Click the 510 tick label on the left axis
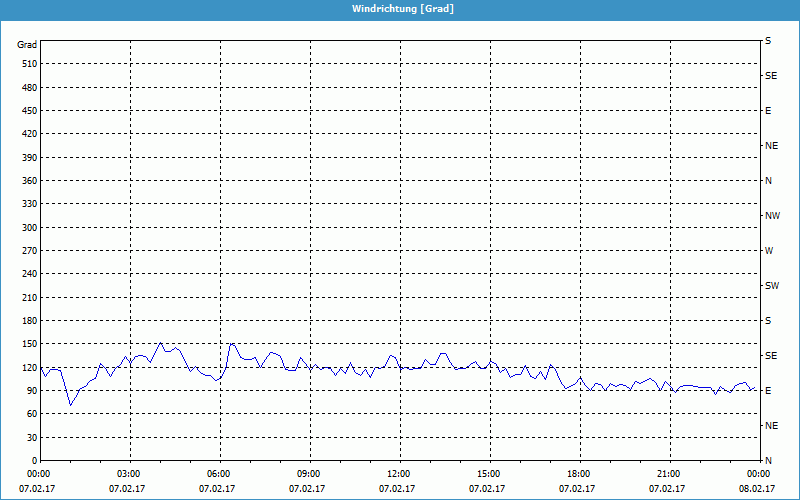Viewport: 800px width, 500px height. (x=28, y=64)
